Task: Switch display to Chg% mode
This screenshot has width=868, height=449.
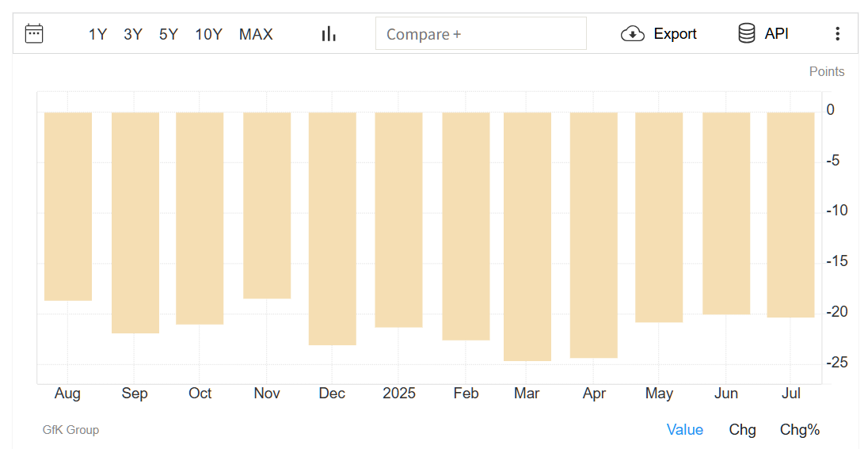Action: click(799, 430)
